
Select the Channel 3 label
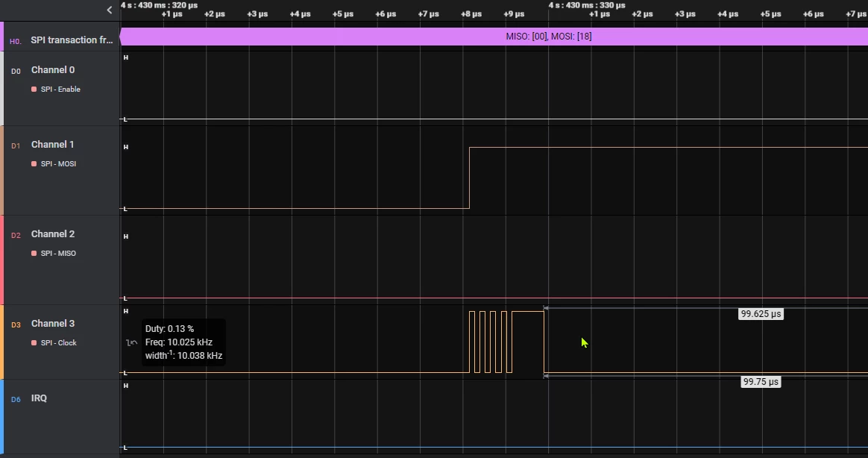click(x=53, y=324)
